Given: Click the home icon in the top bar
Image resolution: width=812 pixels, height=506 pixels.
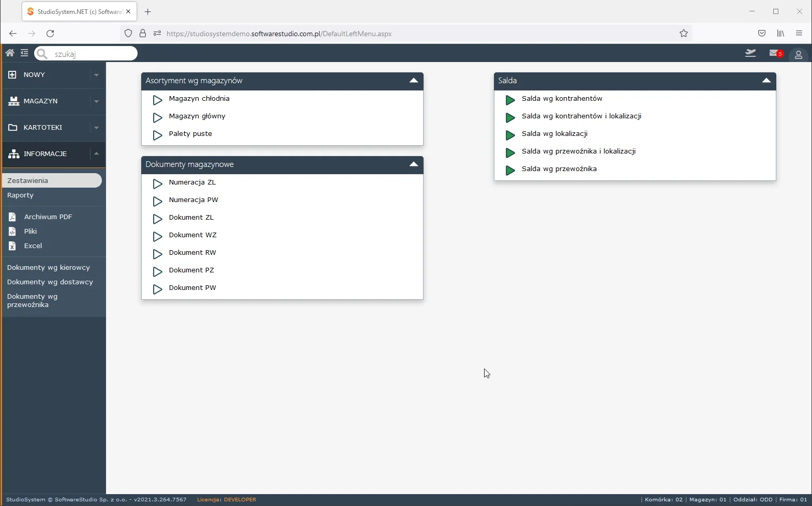Looking at the screenshot, I should [10, 53].
